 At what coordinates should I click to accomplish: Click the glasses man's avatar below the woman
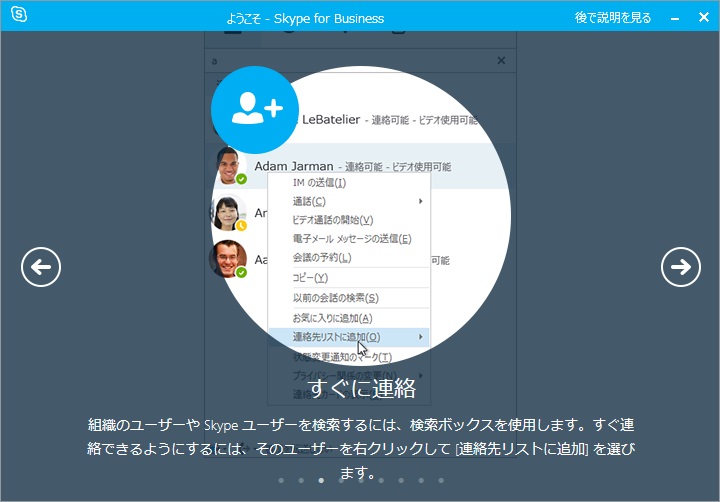tap(228, 259)
